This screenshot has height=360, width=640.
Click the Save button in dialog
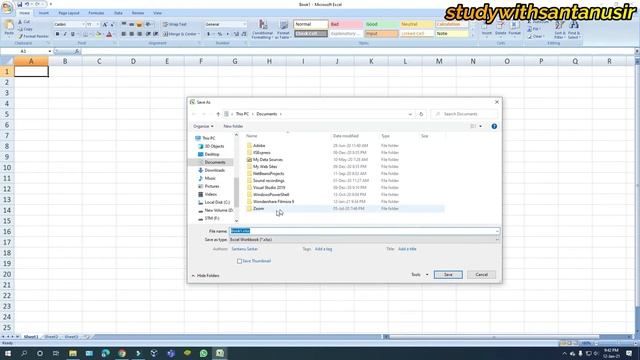(448, 275)
